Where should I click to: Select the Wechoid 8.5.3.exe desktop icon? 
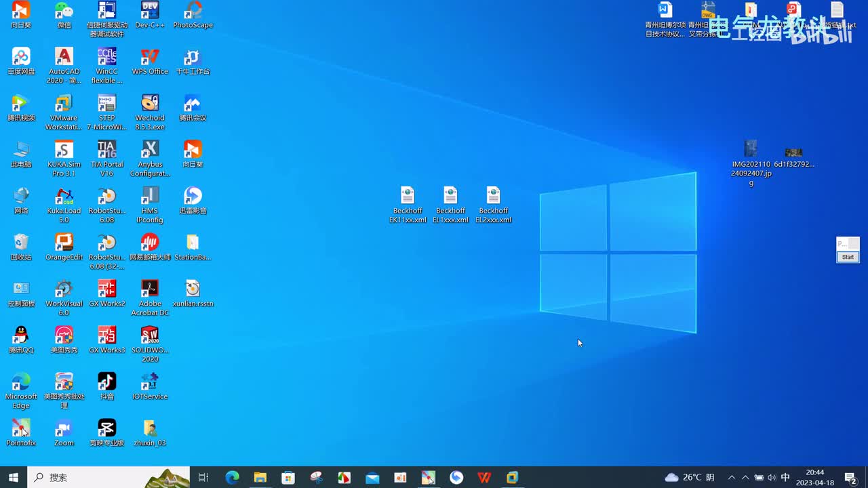pos(150,113)
